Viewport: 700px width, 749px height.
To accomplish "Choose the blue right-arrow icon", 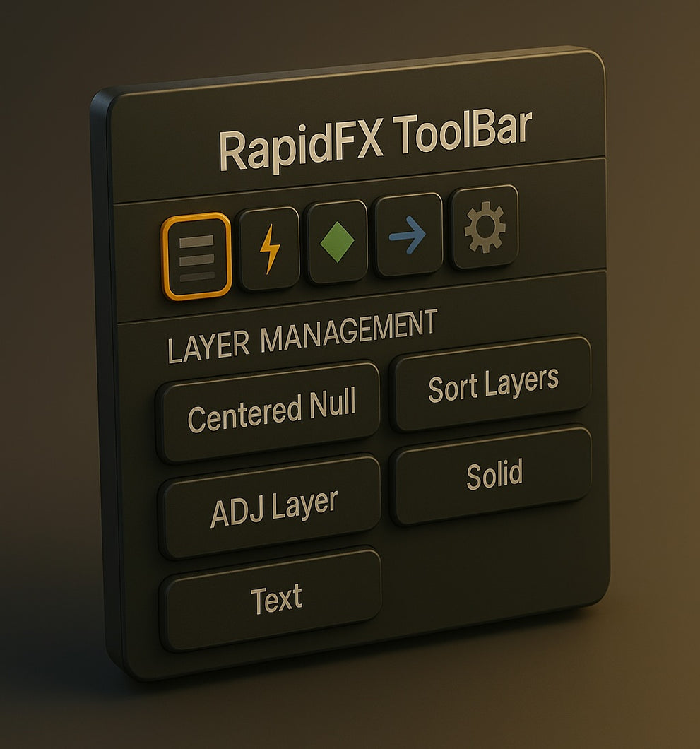I will [408, 235].
